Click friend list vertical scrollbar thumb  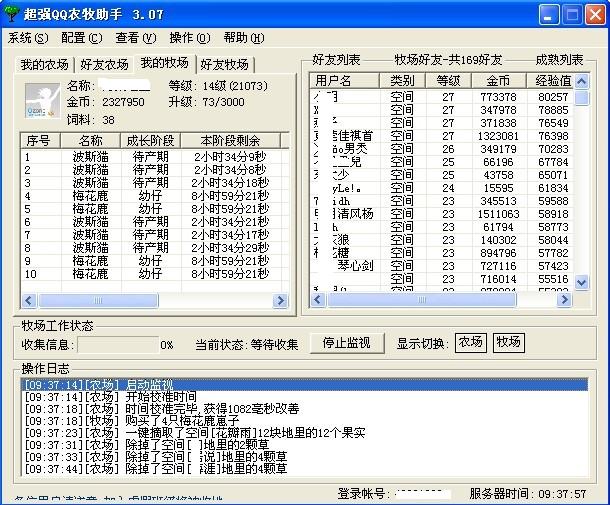[581, 98]
